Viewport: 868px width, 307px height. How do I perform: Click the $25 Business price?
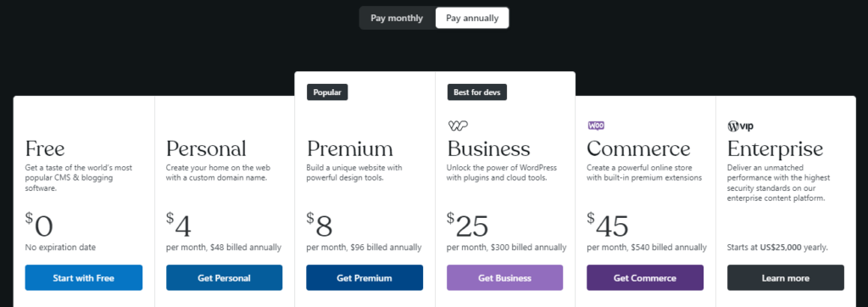(468, 225)
